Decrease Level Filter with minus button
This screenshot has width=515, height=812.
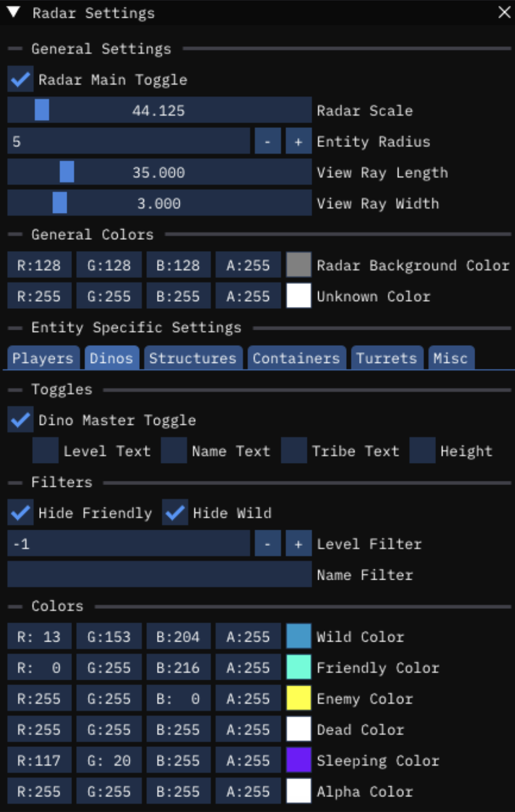pos(267,544)
